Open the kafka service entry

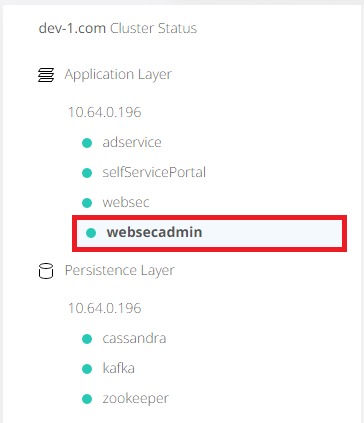(118, 368)
